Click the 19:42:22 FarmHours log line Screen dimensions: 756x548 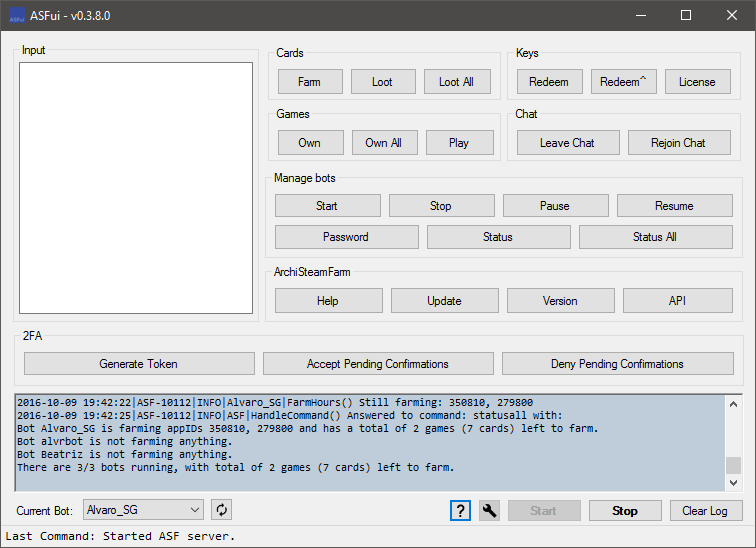[x=275, y=402]
